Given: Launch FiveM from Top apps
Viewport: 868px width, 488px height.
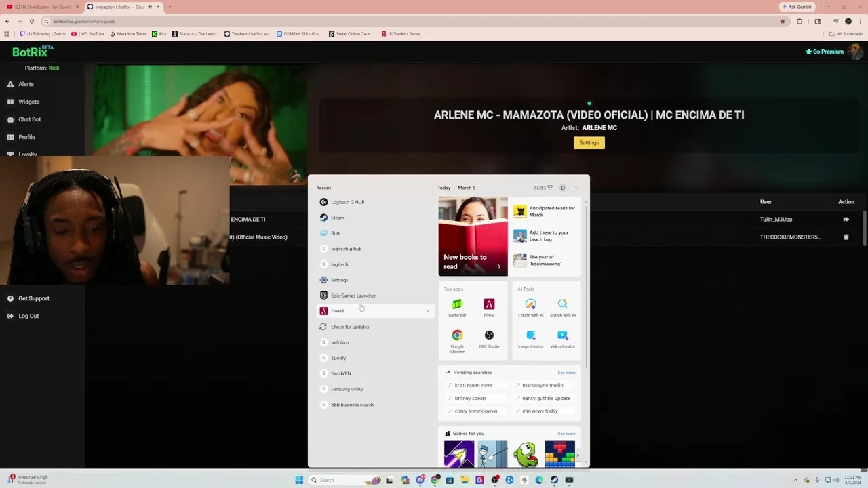Looking at the screenshot, I should [x=489, y=308].
